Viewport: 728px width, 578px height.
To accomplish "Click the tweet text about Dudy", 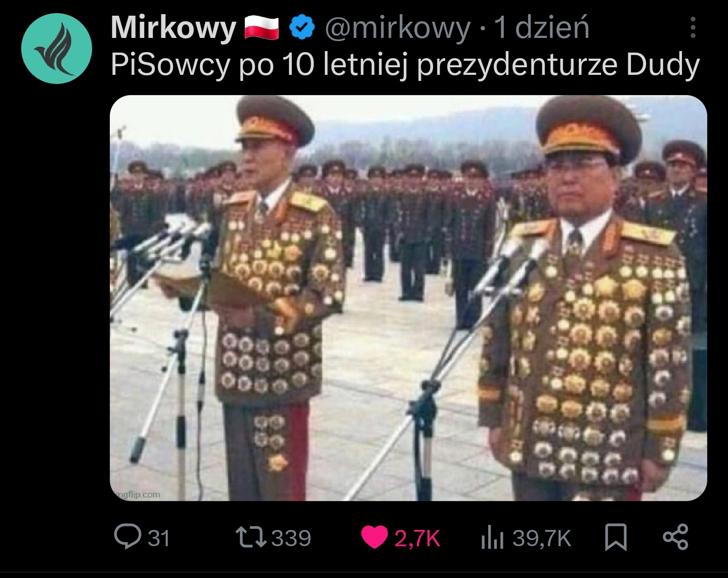I will click(405, 65).
